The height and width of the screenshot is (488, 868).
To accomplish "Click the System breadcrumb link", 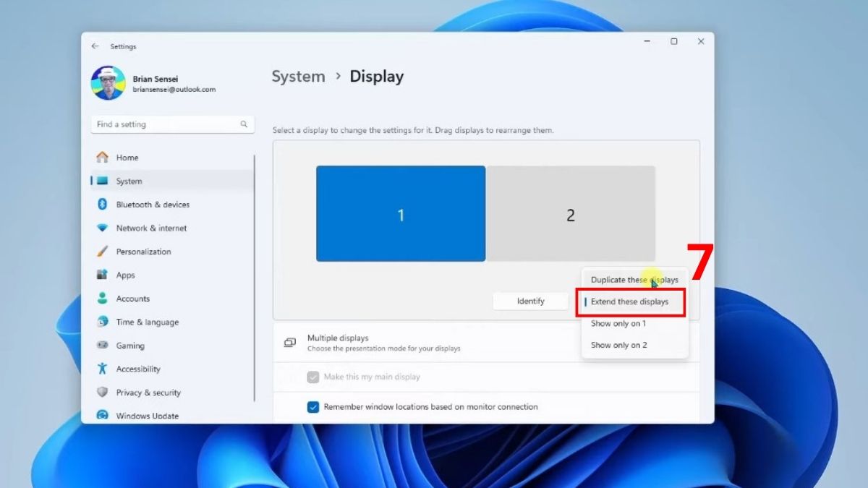I will click(298, 77).
